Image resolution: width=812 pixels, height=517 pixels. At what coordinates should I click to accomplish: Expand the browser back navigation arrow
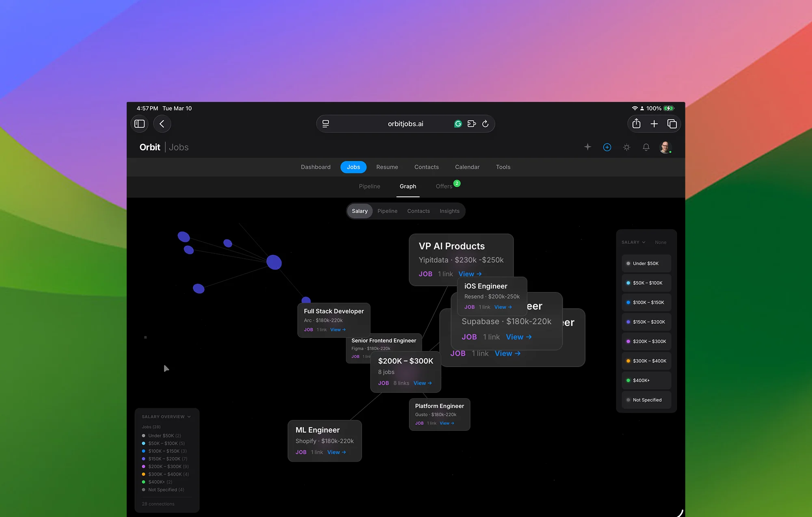[x=162, y=124]
